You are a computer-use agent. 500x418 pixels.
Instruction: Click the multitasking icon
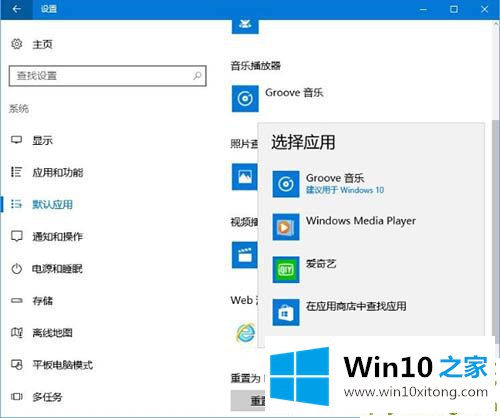pos(17,396)
